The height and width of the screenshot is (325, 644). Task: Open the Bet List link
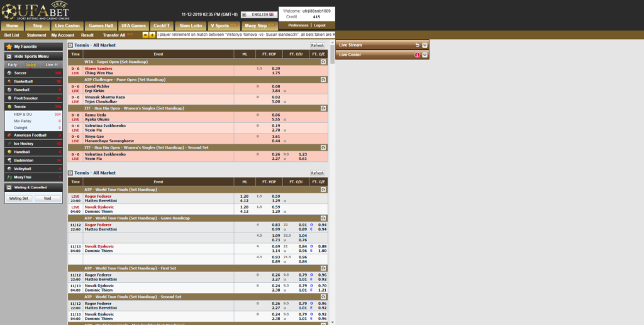[x=12, y=35]
